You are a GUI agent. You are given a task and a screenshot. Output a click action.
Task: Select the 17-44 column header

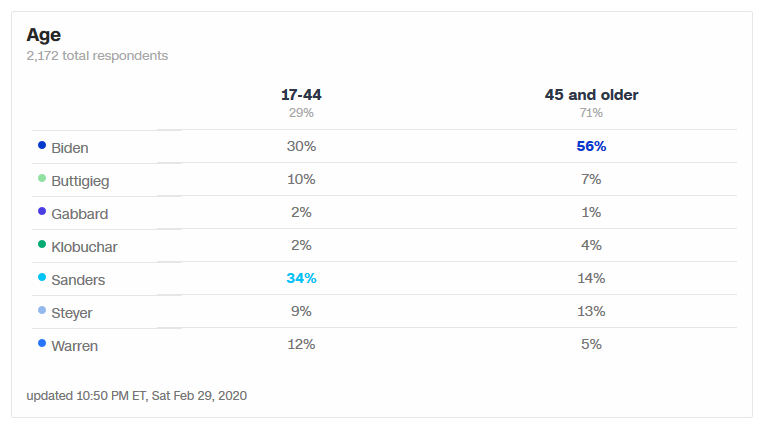[x=301, y=95]
